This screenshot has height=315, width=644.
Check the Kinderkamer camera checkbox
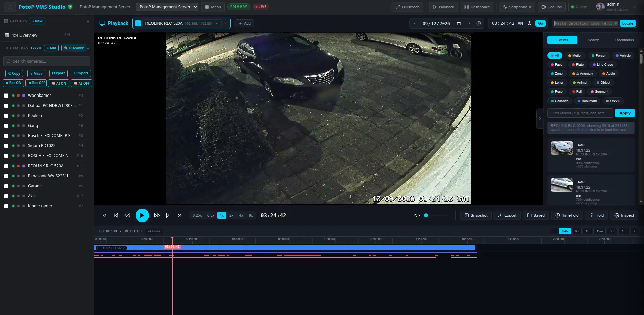tap(6, 206)
